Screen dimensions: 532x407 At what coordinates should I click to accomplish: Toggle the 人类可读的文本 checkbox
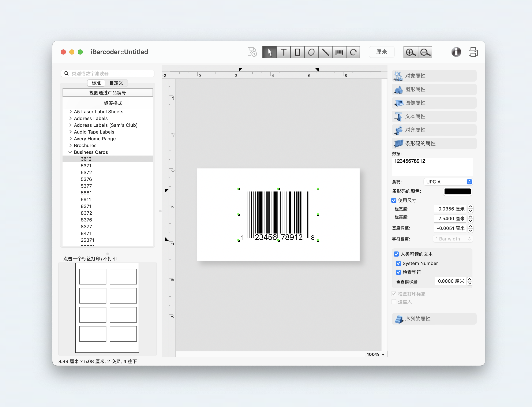[x=396, y=254]
